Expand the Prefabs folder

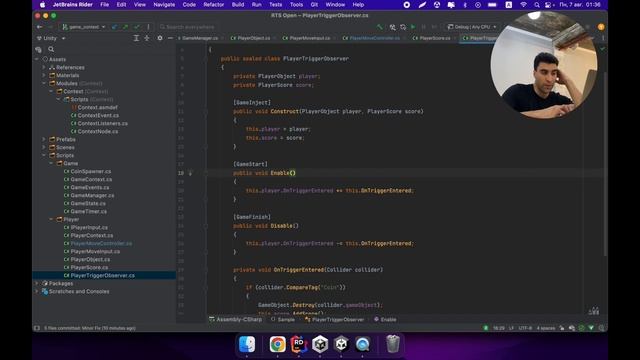[44, 139]
